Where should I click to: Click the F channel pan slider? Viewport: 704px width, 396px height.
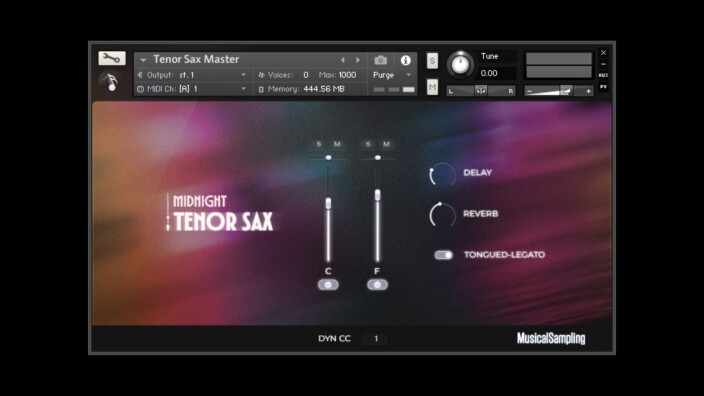click(x=378, y=158)
